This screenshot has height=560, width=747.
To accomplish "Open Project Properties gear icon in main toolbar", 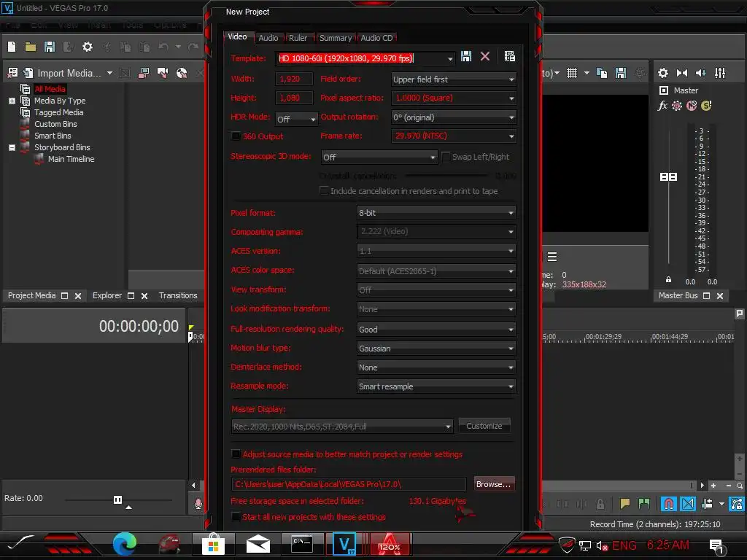I will pos(88,47).
